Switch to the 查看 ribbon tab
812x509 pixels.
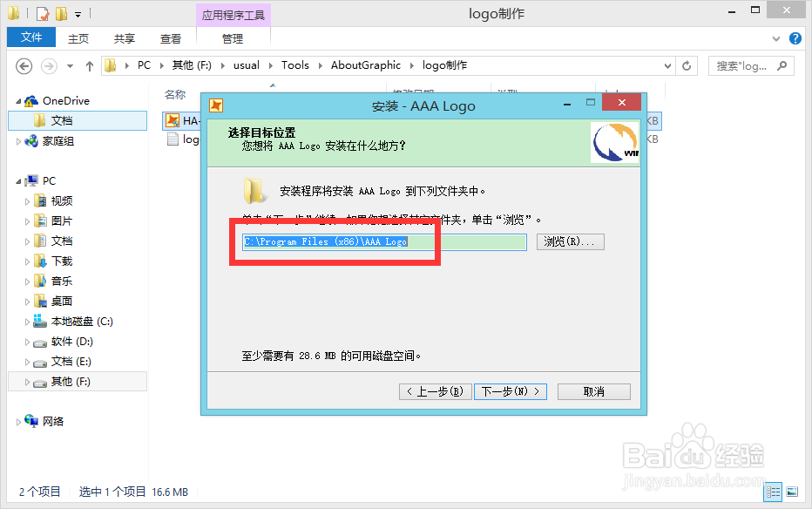[171, 38]
